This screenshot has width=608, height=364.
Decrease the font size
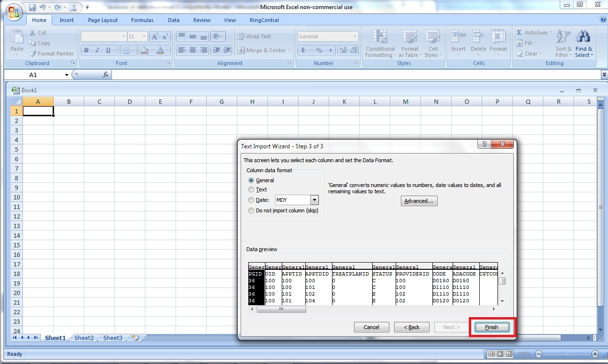coord(166,36)
